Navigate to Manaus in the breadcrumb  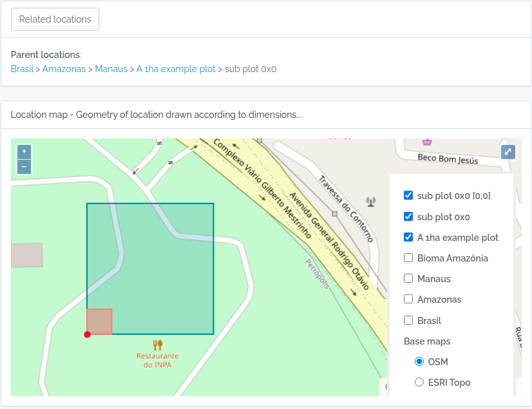coord(111,69)
